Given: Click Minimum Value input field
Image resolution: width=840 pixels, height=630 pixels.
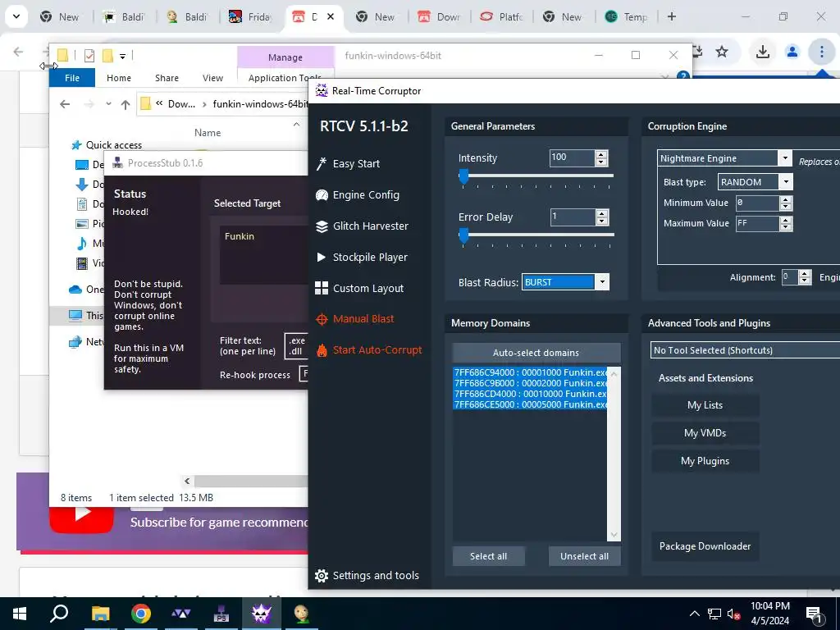Looking at the screenshot, I should (x=757, y=203).
